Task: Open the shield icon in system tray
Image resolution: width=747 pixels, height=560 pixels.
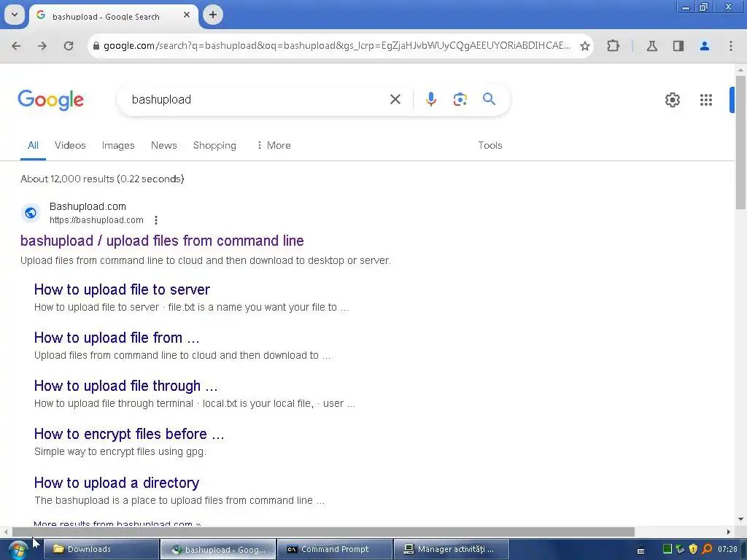Action: [693, 549]
